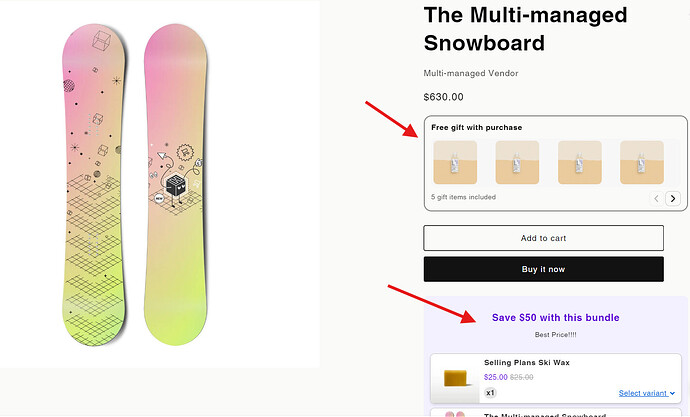This screenshot has width=690, height=417.
Task: Click the first free gift thumbnail
Action: [x=455, y=161]
